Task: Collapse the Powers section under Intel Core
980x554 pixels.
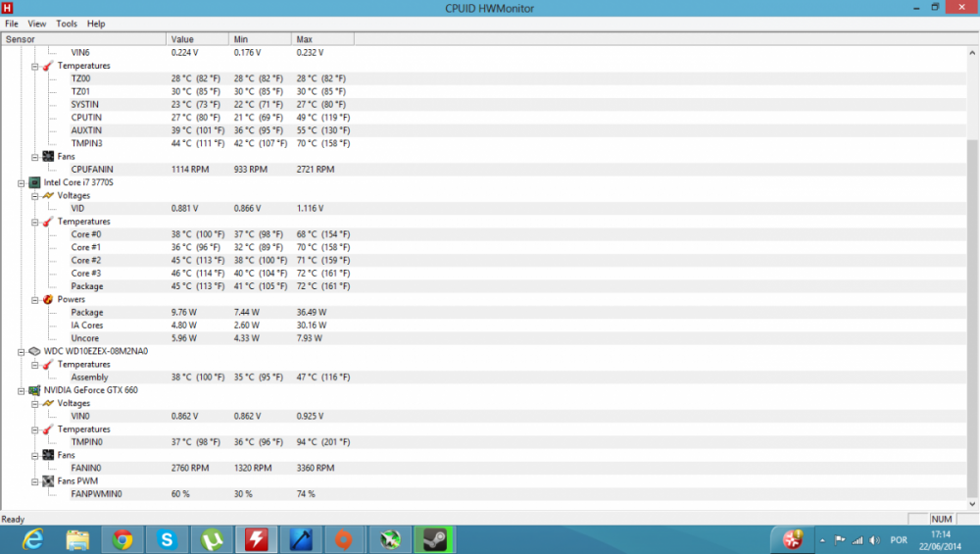Action: (34, 299)
